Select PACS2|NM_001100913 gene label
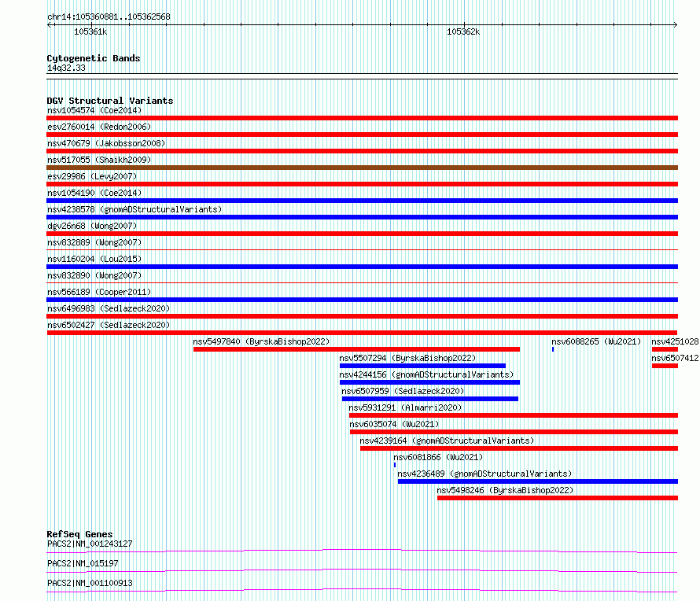Screen dimensions: 700x601 pyautogui.click(x=90, y=583)
